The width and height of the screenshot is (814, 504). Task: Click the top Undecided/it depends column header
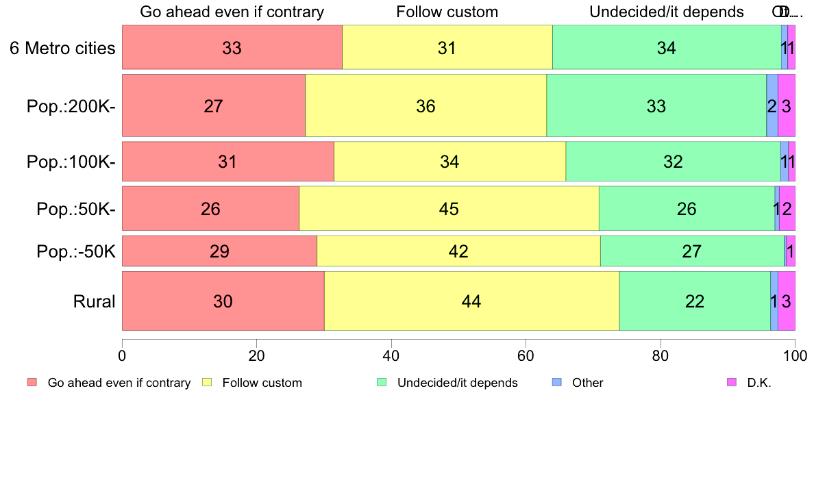pyautogui.click(x=666, y=12)
